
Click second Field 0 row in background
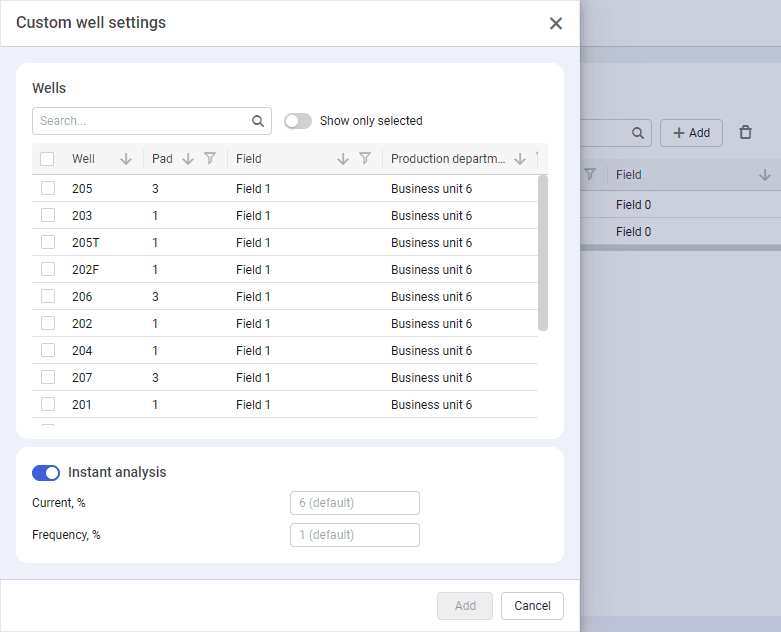click(x=634, y=232)
